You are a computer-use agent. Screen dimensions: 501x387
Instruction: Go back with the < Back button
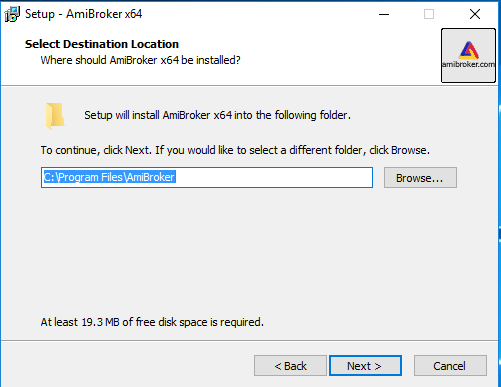(x=290, y=366)
